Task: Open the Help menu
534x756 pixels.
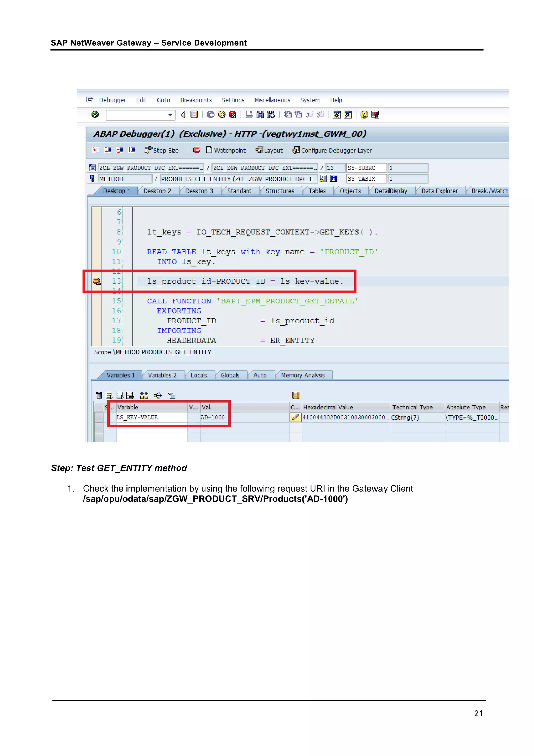Action: click(x=336, y=100)
